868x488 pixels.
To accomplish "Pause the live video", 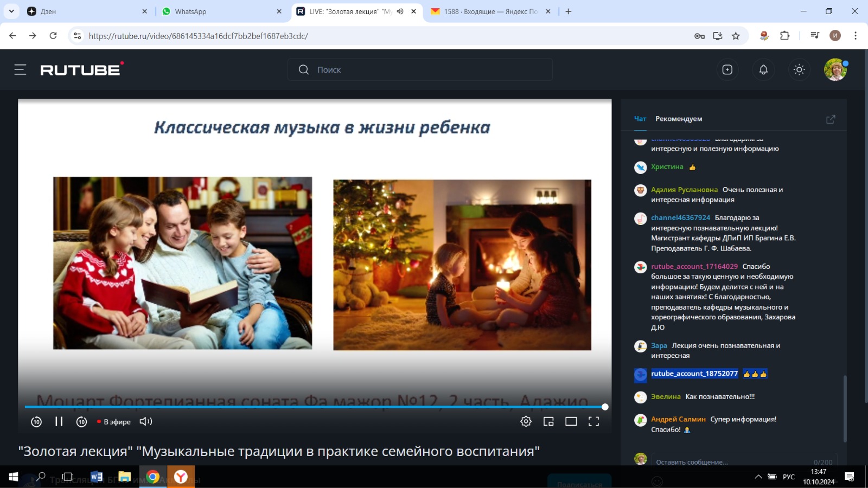I will tap(59, 421).
